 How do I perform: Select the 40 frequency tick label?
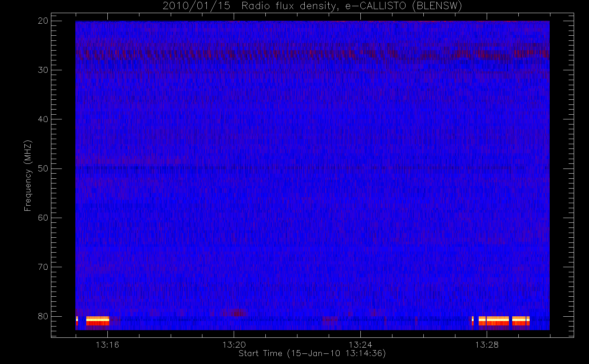43,119
